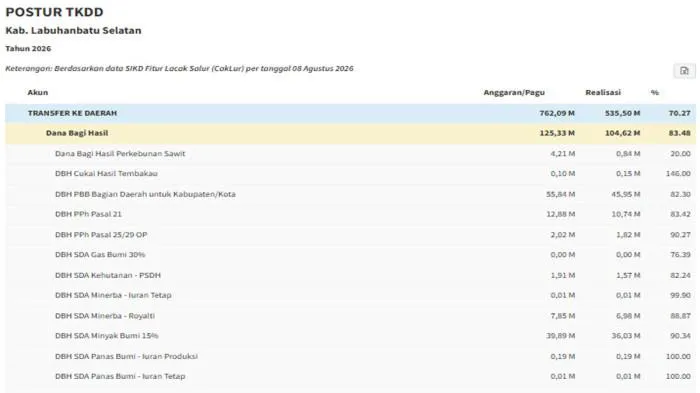
Task: Collapse the TRANSFER KE DAERAH row
Action: 350,113
